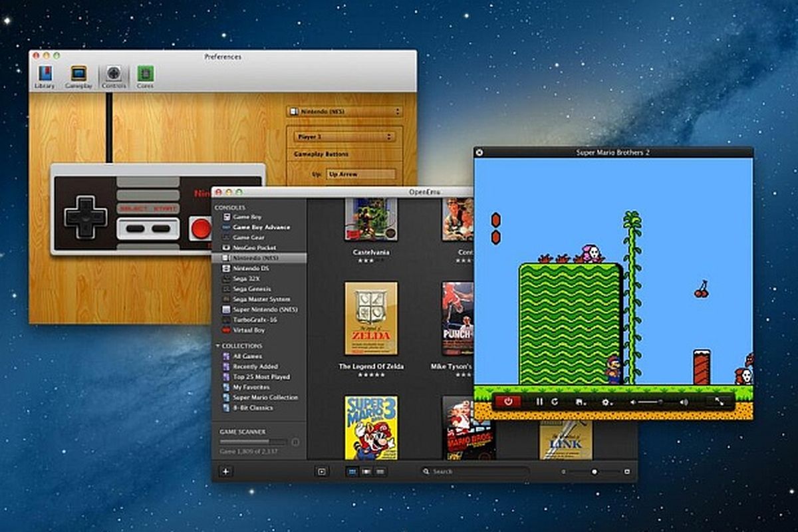Open the Library tab in Preferences
Viewport: 798px width, 532px height.
[45, 77]
